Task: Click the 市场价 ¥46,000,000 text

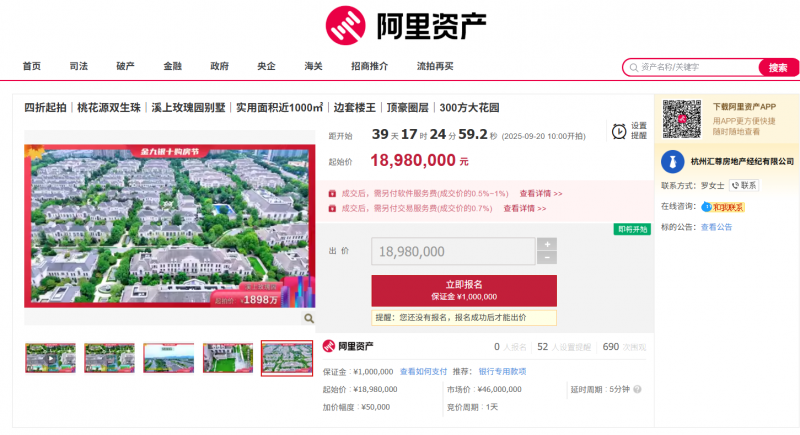Action: pos(484,389)
